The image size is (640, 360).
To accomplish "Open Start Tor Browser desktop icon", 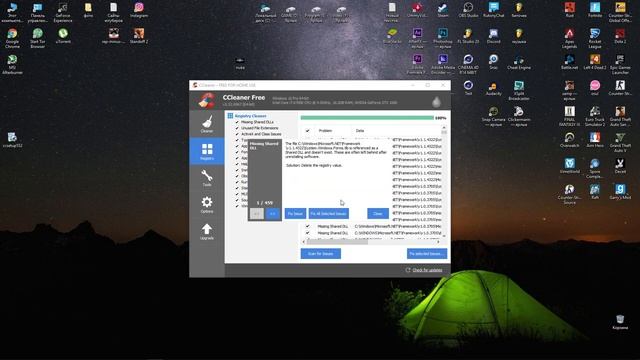I will click(x=38, y=38).
